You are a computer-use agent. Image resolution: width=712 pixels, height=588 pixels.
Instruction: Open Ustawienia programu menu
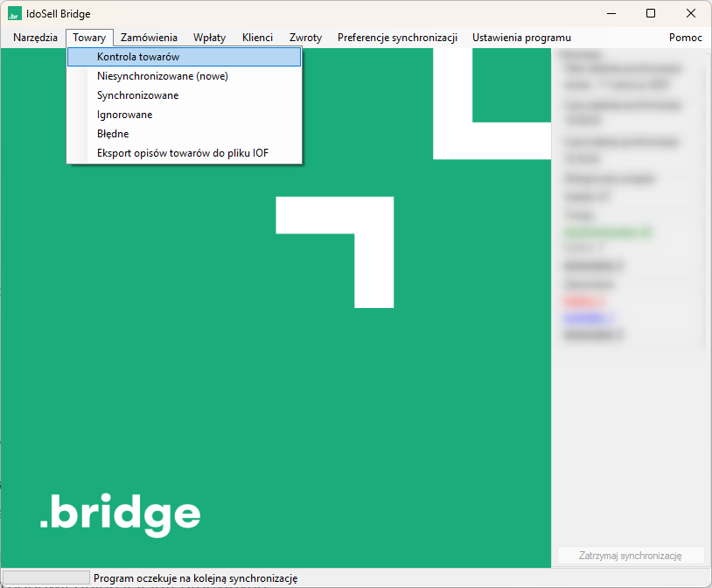click(x=521, y=38)
